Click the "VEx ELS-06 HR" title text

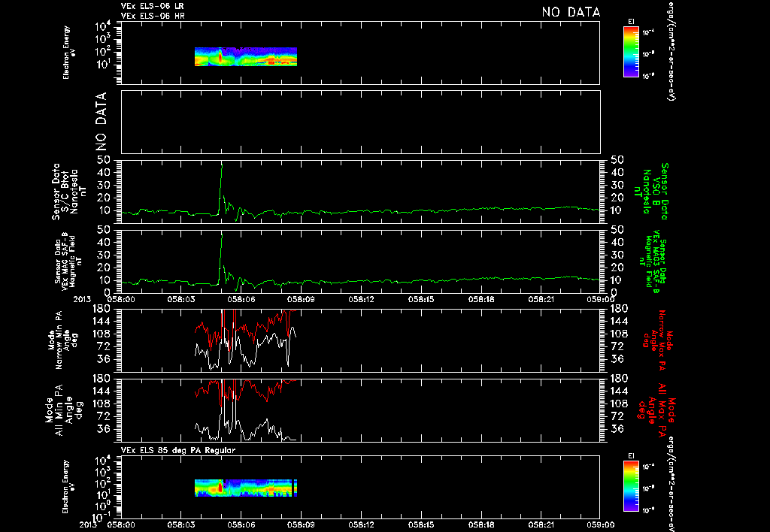pos(153,17)
